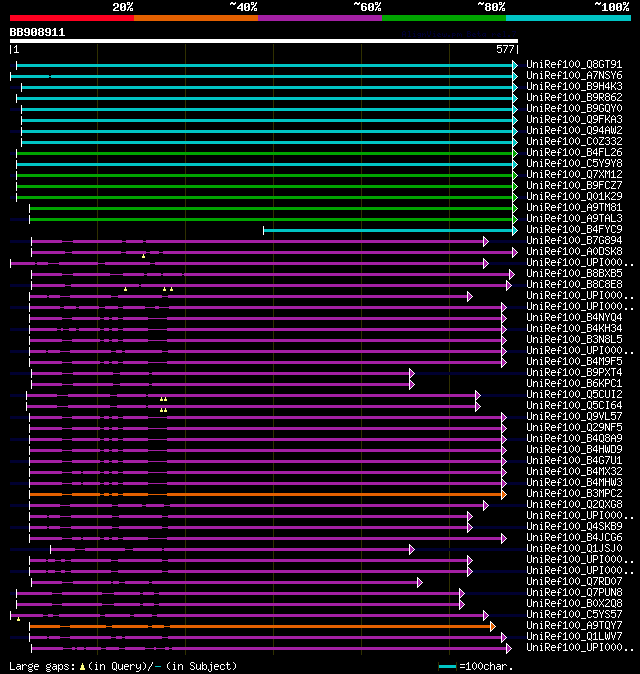Click the short cyan alignment bar of B4FYC9
Viewport: 640px width, 674px height.
pyautogui.click(x=388, y=231)
